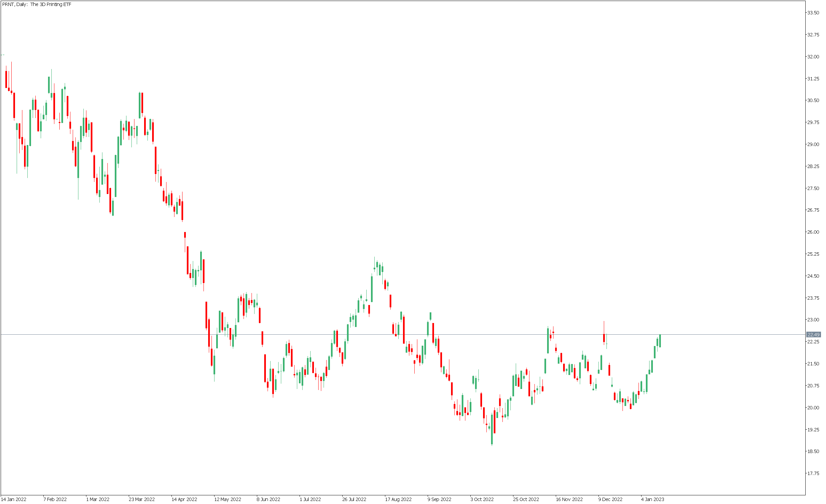The height and width of the screenshot is (504, 826).
Task: Click the 25 Oct 2022 date label
Action: [526, 499]
